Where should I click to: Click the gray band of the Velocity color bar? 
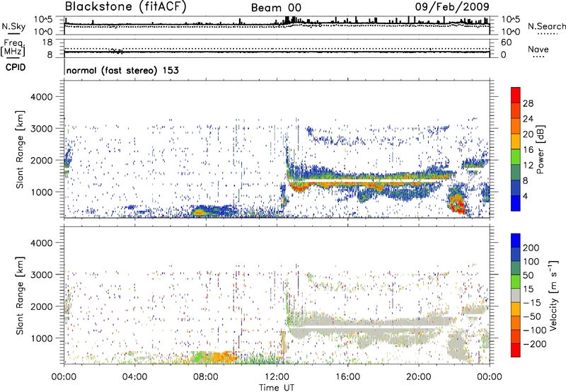(x=516, y=295)
